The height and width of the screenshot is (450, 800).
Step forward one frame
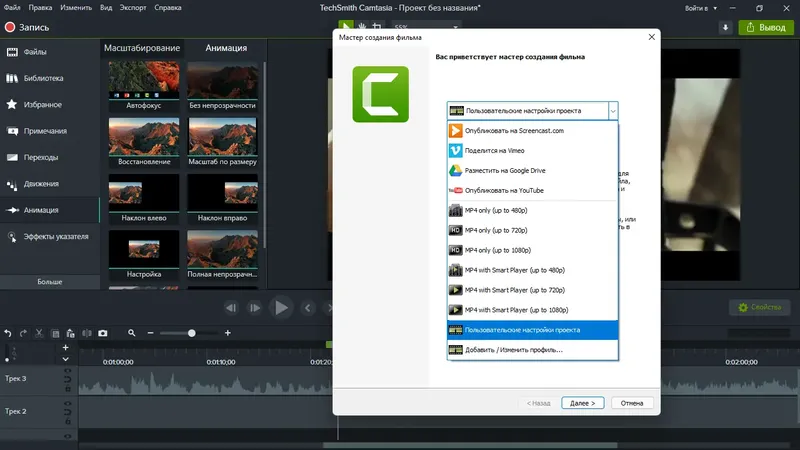[x=254, y=308]
